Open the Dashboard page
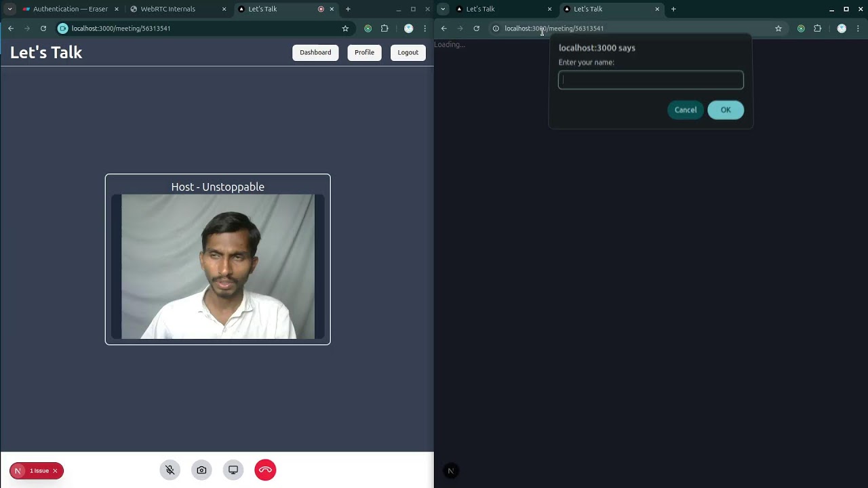 point(315,52)
